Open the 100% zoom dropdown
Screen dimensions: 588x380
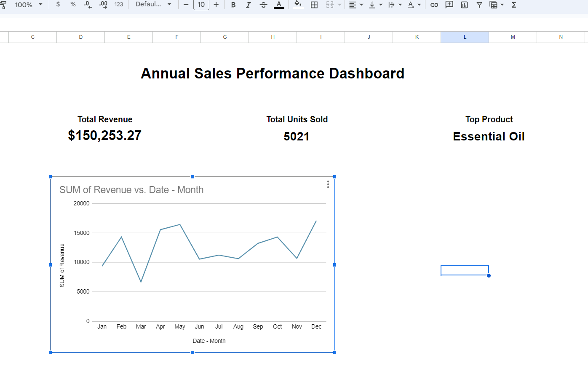coord(29,5)
